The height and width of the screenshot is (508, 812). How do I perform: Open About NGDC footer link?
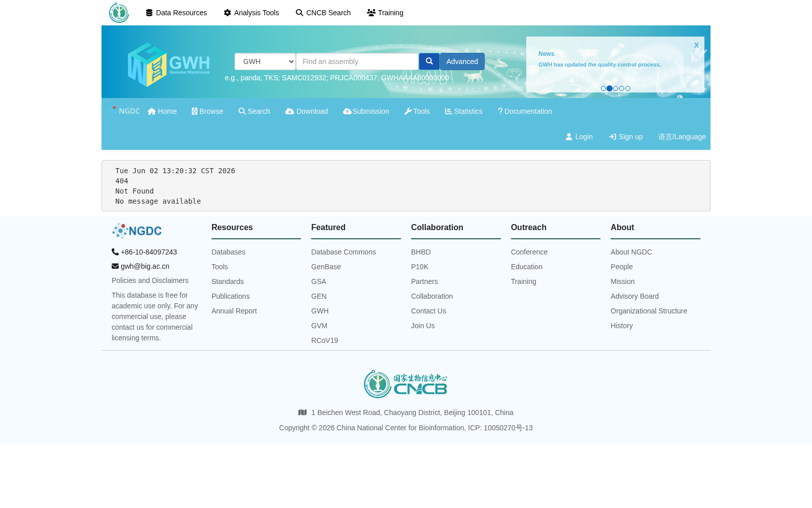[x=631, y=252]
